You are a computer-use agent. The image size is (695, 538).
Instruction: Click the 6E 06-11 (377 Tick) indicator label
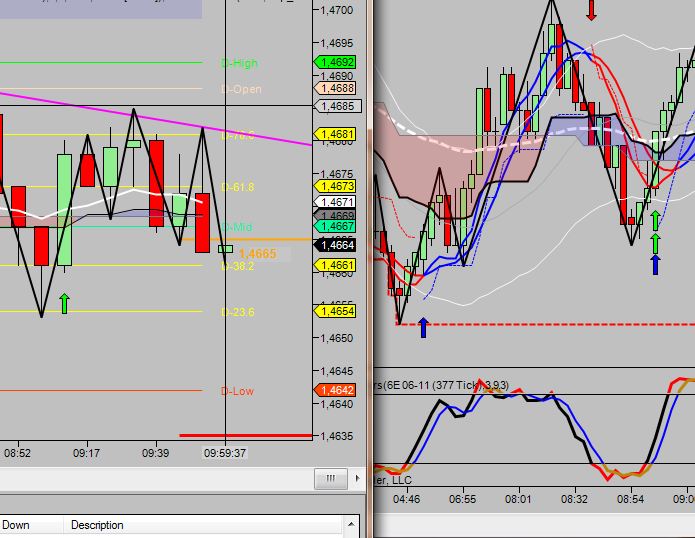tap(441, 385)
